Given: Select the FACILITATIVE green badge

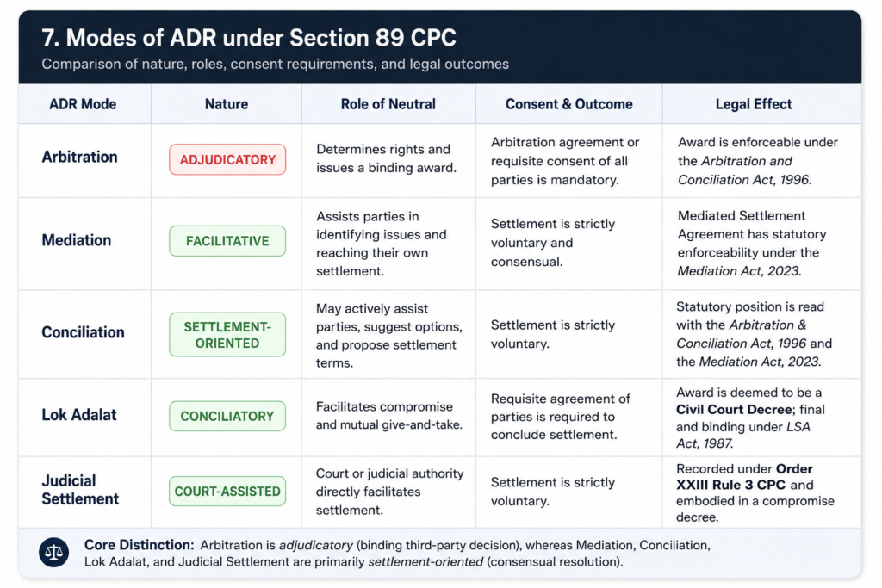Looking at the screenshot, I should [x=227, y=241].
